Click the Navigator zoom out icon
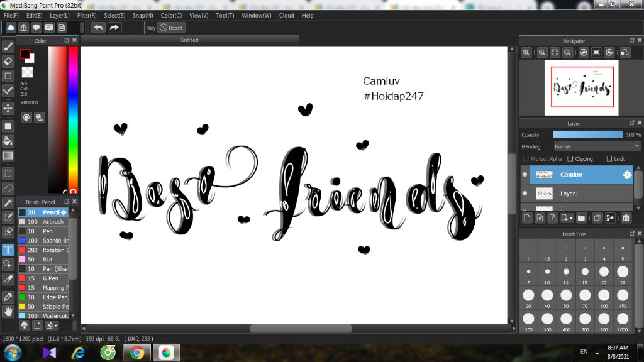The height and width of the screenshot is (362, 644). [x=568, y=53]
